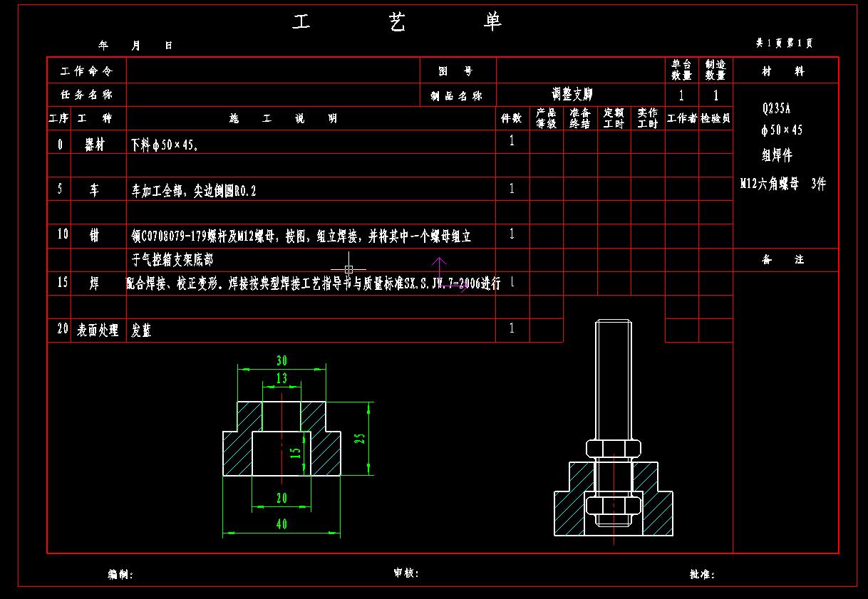The image size is (868, 599).
Task: Click the 批准: signature label
Action: click(x=702, y=574)
